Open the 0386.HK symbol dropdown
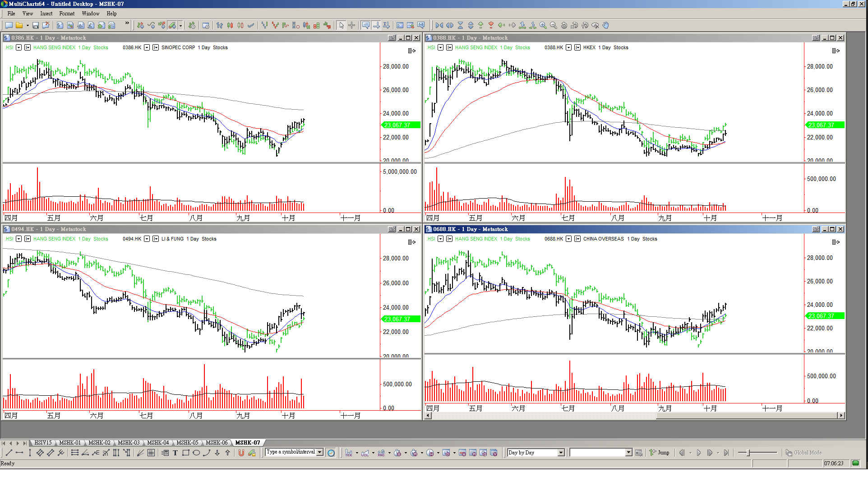 click(x=147, y=47)
